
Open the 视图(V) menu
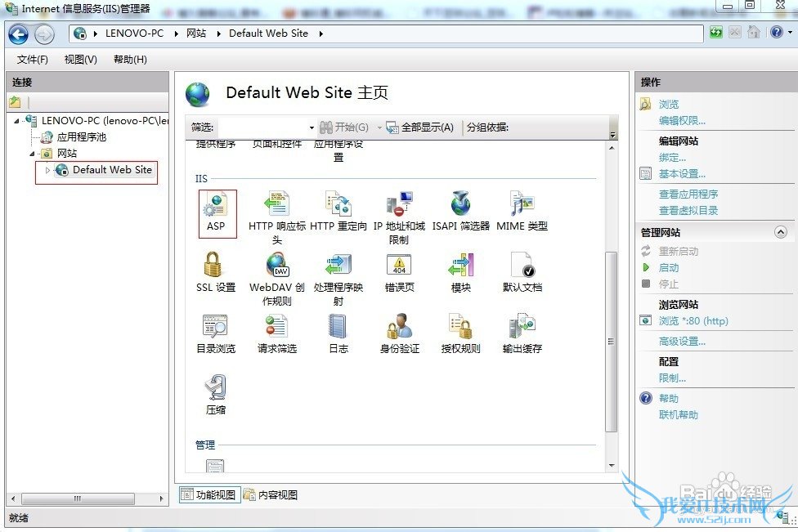pos(80,60)
